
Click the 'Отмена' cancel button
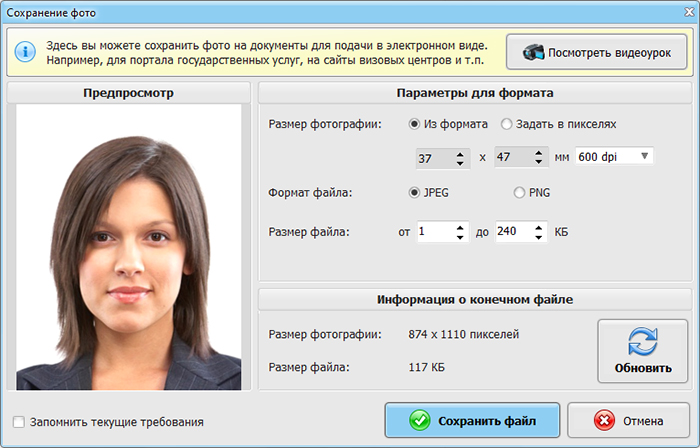point(629,420)
